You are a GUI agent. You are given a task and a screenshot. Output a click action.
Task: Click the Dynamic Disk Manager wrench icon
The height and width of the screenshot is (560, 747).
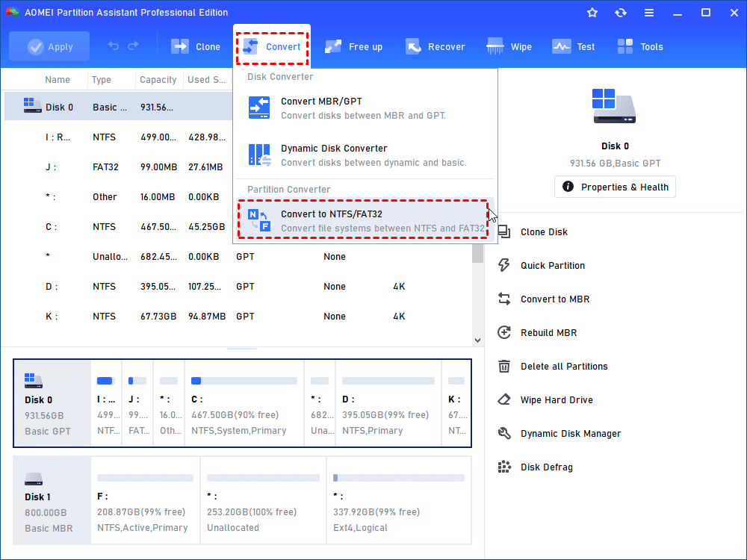[504, 433]
